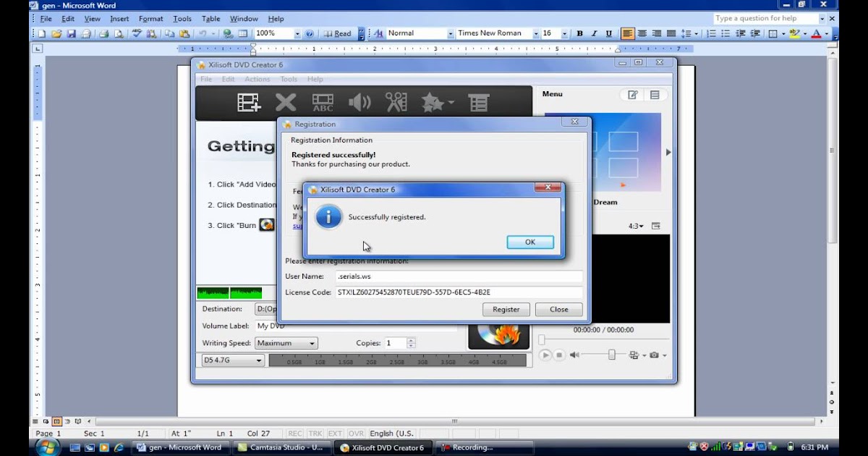The width and height of the screenshot is (868, 456).
Task: Click the snapshot camera icon under preview
Action: point(654,355)
